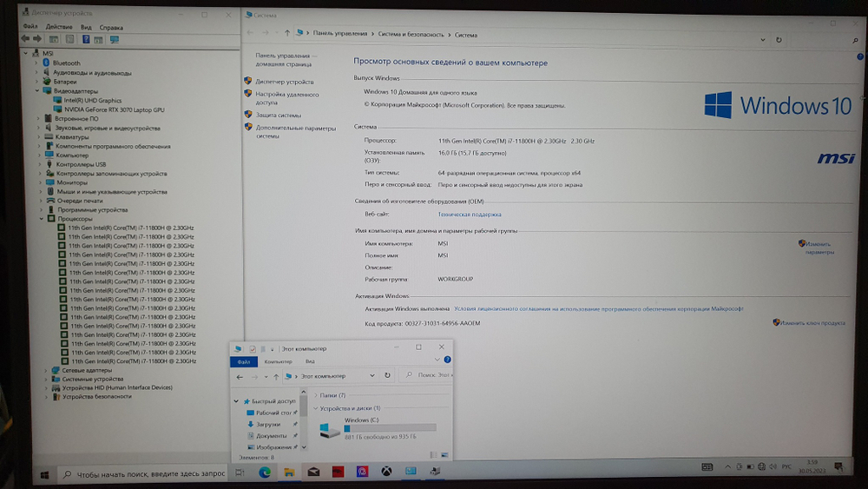
Task: Switch Explorer to details view
Action: coord(433,455)
